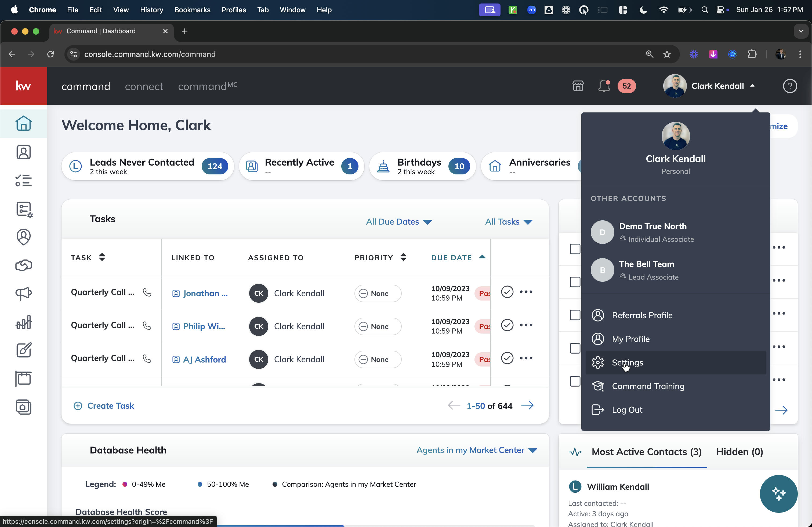Open the handshake Opportunities sidebar icon
The width and height of the screenshot is (812, 527).
24,265
